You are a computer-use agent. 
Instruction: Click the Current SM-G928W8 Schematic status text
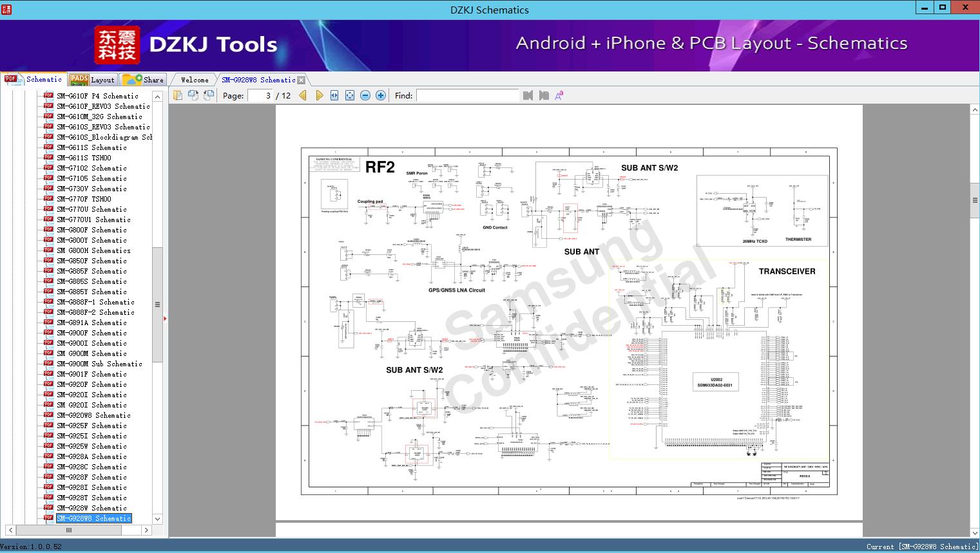click(x=922, y=547)
